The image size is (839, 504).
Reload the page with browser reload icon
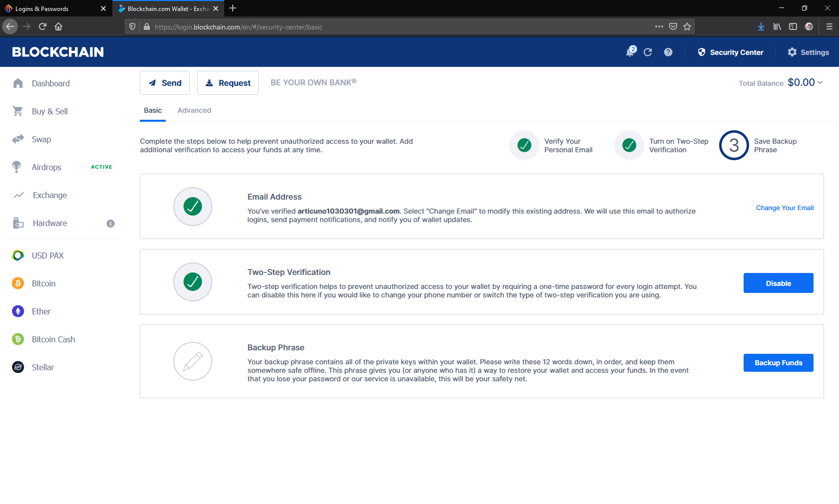click(x=42, y=26)
